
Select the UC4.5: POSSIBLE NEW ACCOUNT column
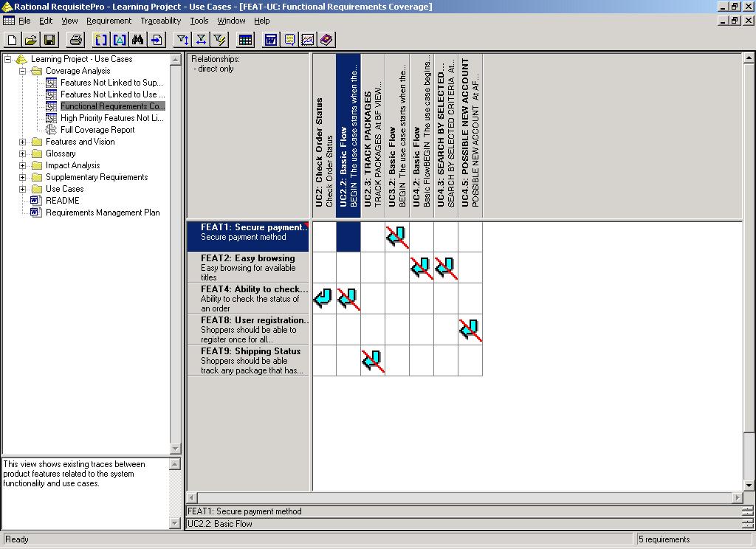470,136
